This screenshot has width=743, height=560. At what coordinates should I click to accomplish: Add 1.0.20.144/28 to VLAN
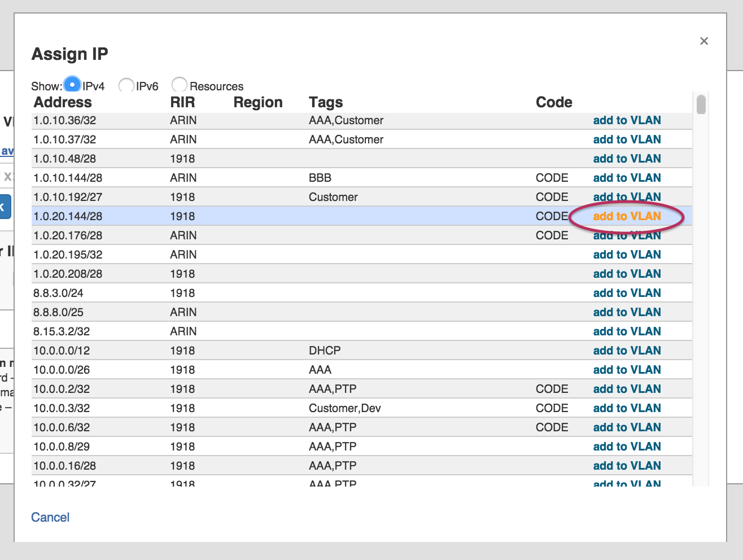627,216
